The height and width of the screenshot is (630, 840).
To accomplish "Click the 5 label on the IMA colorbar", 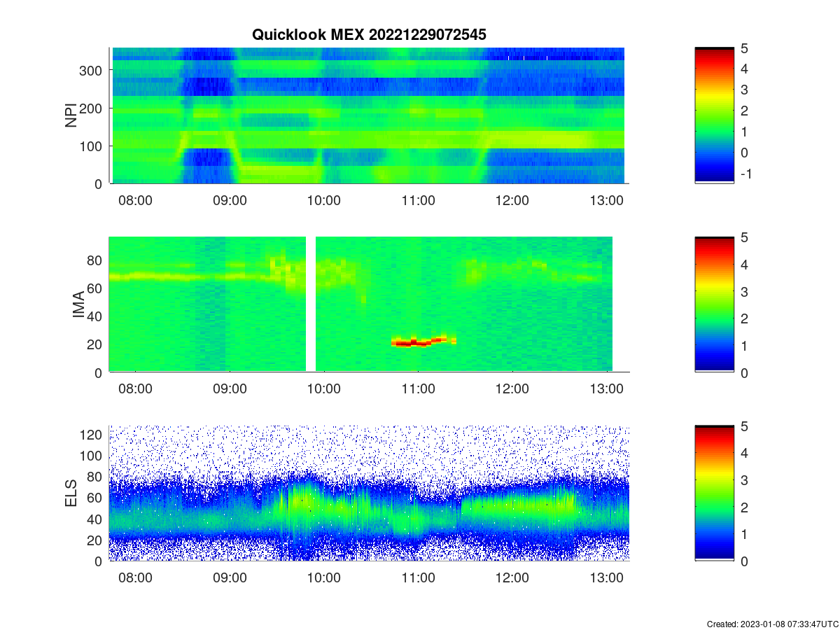I will 744,237.
